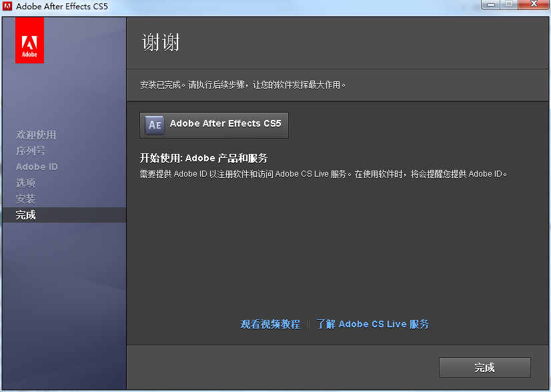Click the highlighted 完成 step in the sidebar
Image resolution: width=551 pixels, height=392 pixels.
point(27,215)
